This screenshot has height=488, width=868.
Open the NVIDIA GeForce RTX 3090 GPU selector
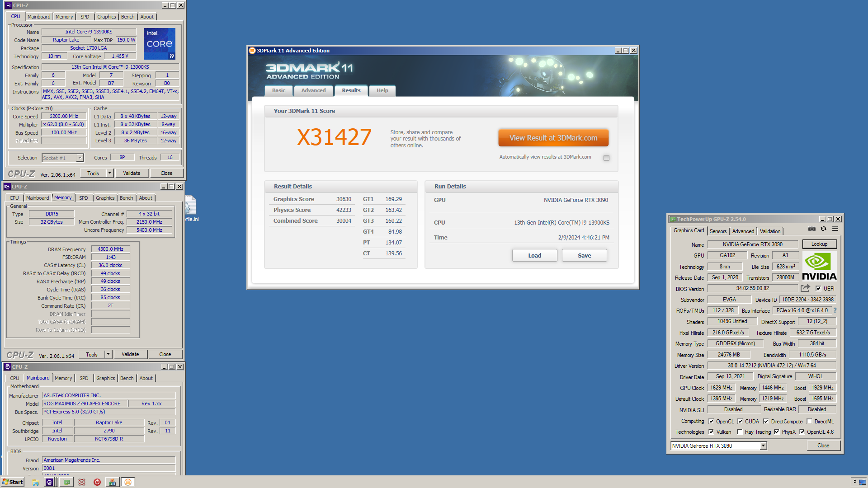coord(719,446)
